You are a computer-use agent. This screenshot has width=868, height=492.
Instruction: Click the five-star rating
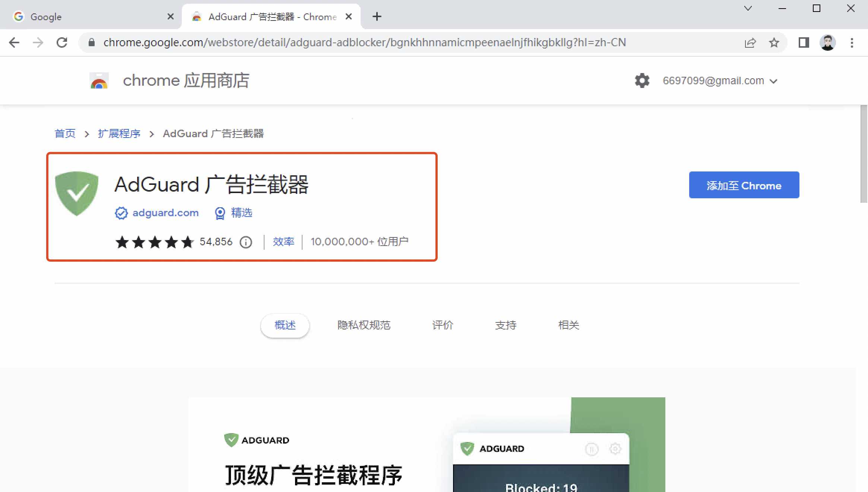(155, 242)
